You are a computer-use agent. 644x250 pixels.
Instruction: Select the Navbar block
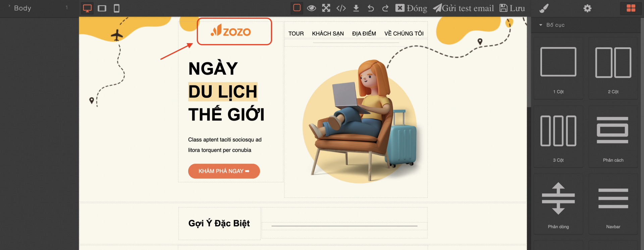pos(613,204)
